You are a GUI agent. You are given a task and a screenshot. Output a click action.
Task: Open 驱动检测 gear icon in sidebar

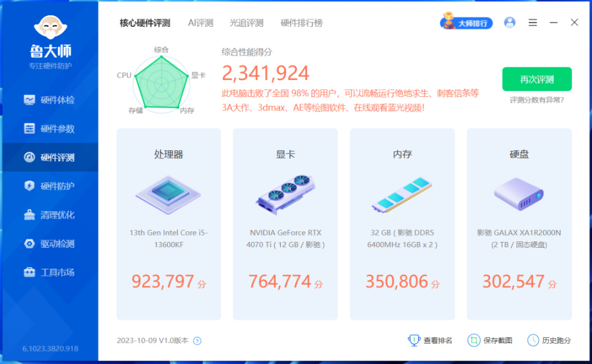click(x=29, y=244)
